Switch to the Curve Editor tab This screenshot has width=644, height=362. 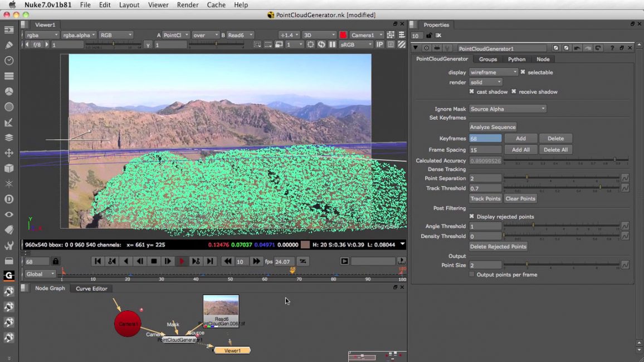pyautogui.click(x=91, y=288)
